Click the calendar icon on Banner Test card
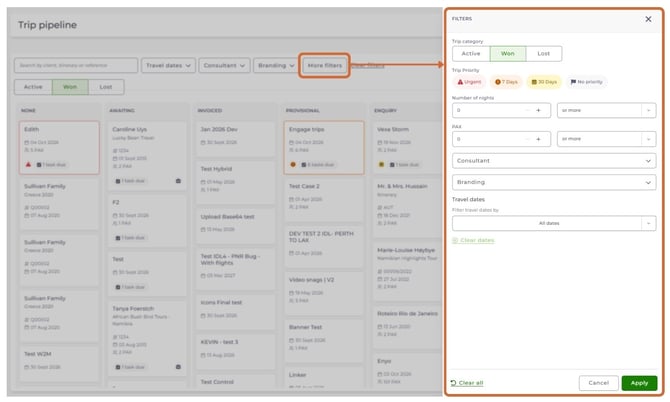Image resolution: width=670 pixels, height=402 pixels. [x=291, y=340]
